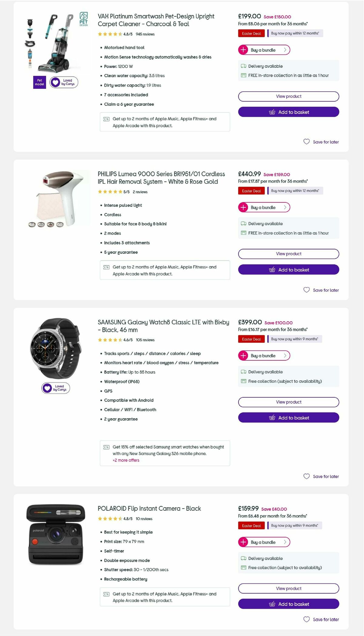Expand +2 more offers under Samsung watch
Screen dimensions: 364x636
126,460
